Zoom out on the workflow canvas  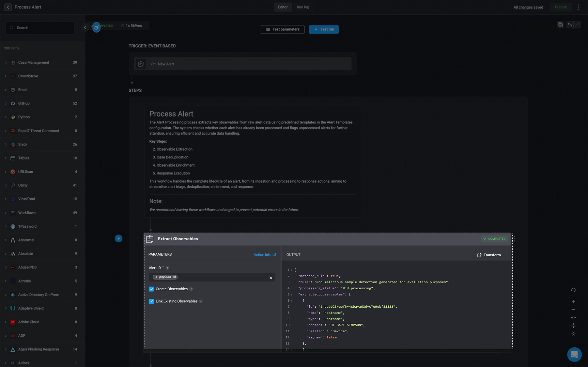pyautogui.click(x=573, y=309)
